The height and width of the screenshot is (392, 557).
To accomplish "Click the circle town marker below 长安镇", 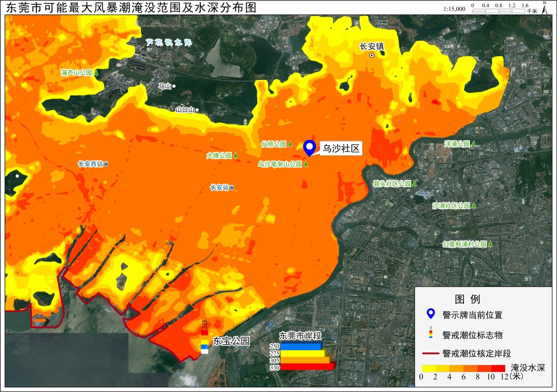I will click(372, 55).
